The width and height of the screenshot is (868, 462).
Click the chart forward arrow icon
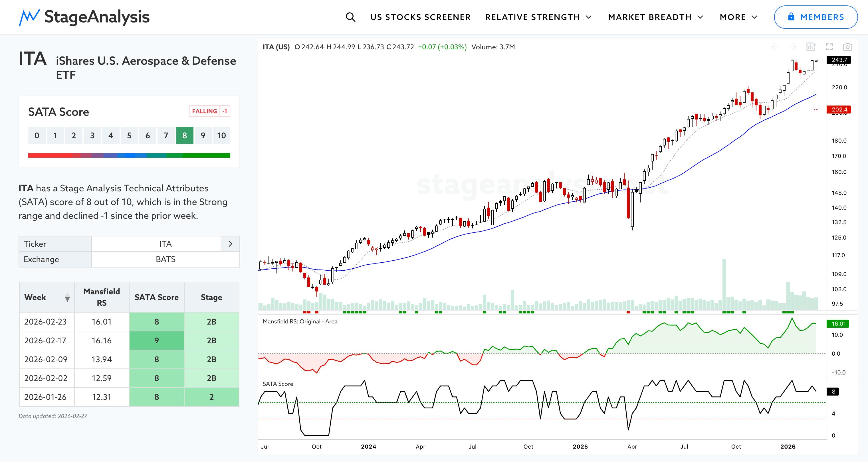click(793, 47)
